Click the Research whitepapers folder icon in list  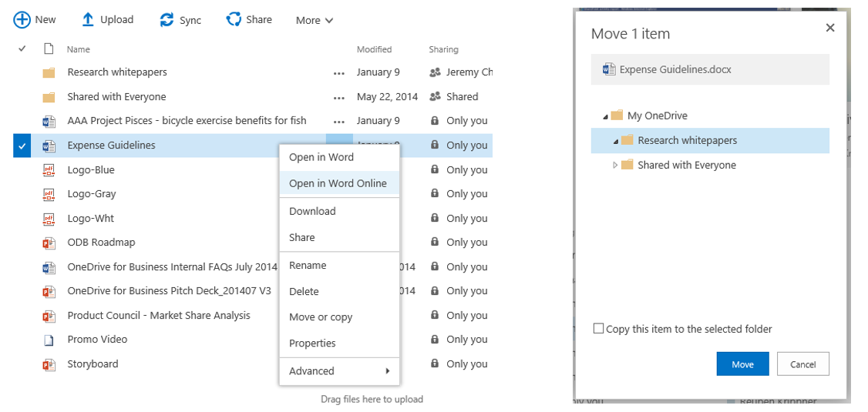click(x=49, y=72)
